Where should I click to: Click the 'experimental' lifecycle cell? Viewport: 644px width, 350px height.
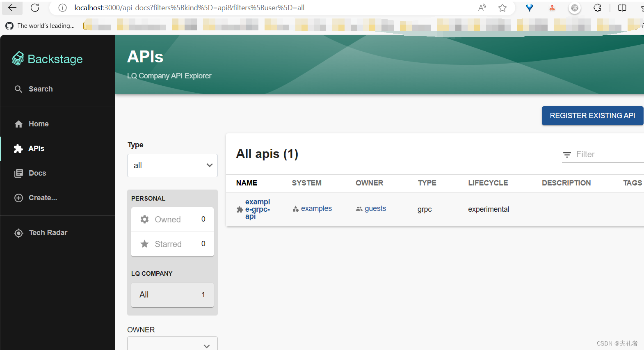(489, 209)
